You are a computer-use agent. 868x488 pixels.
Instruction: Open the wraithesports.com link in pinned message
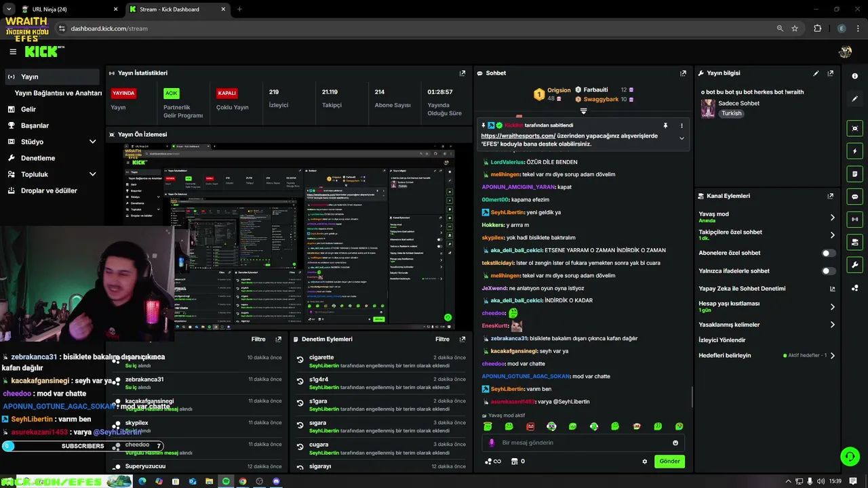518,136
